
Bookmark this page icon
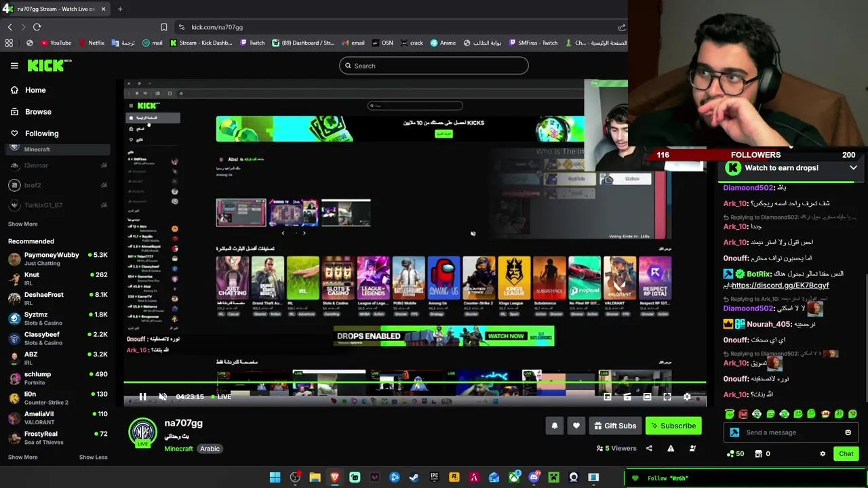163,27
